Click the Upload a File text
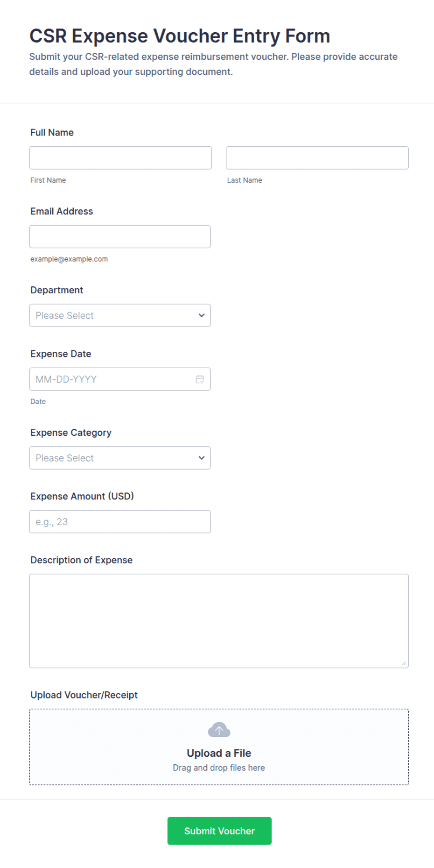The image size is (434, 868). pyautogui.click(x=219, y=753)
